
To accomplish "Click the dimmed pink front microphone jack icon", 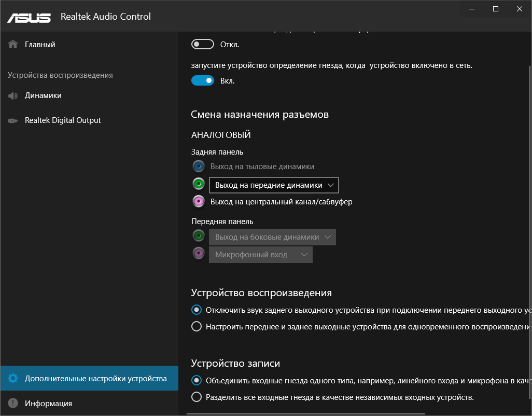I will point(198,254).
